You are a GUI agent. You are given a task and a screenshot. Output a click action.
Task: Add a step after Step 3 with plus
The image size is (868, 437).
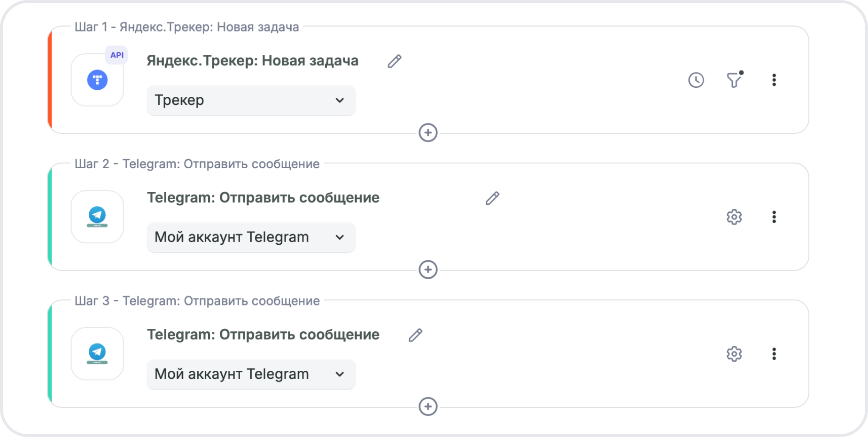click(428, 406)
